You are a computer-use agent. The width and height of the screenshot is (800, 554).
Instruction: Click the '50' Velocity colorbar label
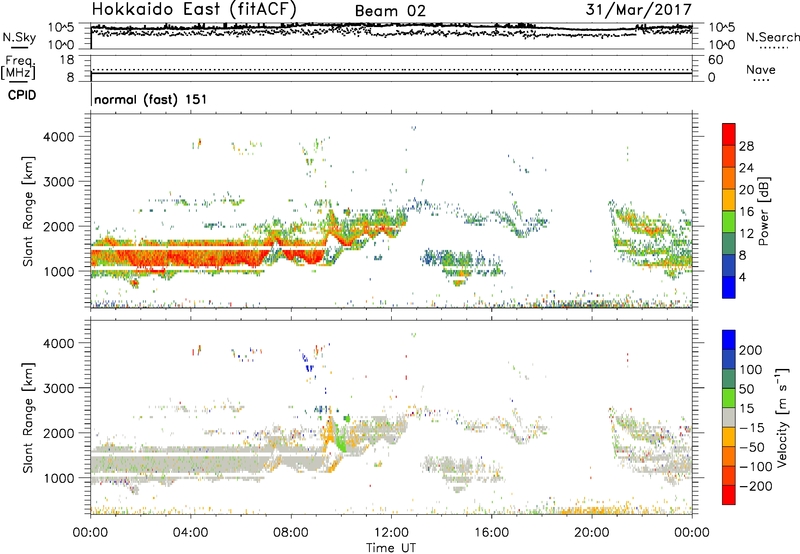pos(746,389)
